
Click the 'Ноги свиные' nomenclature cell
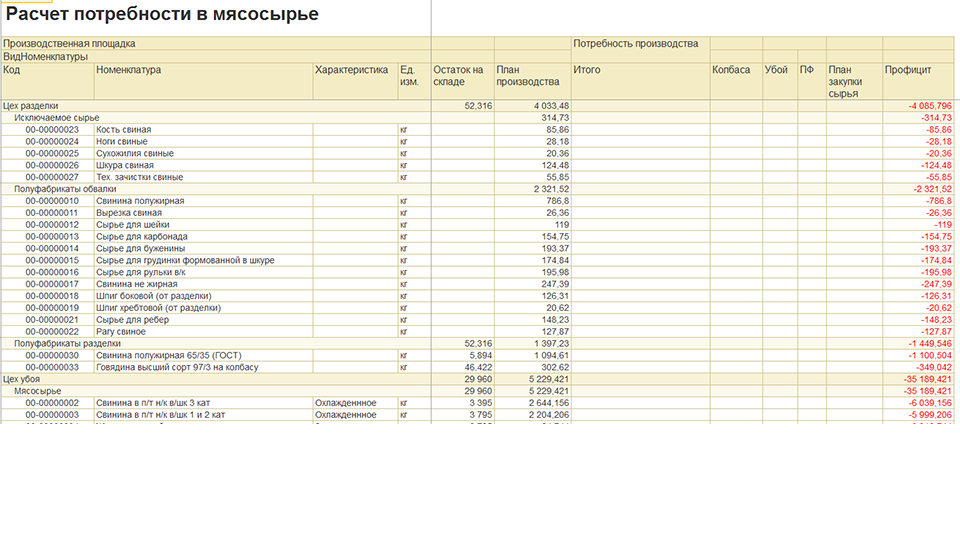pyautogui.click(x=203, y=141)
